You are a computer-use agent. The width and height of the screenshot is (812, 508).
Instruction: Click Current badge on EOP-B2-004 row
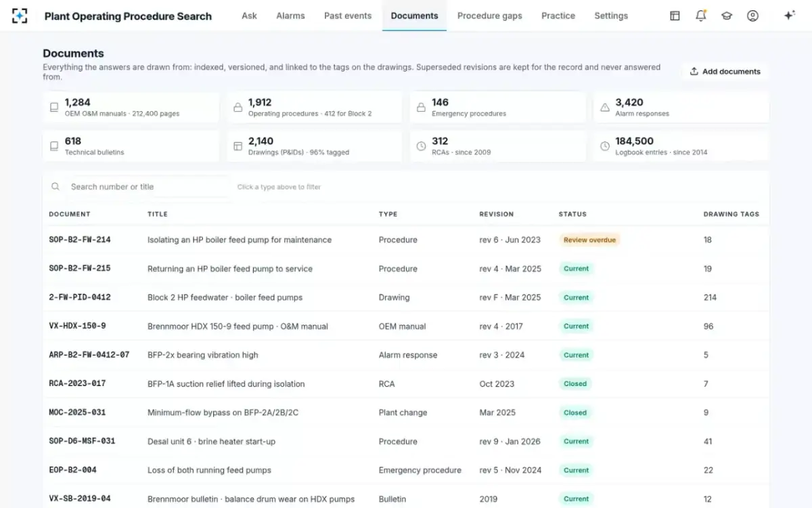coord(576,470)
